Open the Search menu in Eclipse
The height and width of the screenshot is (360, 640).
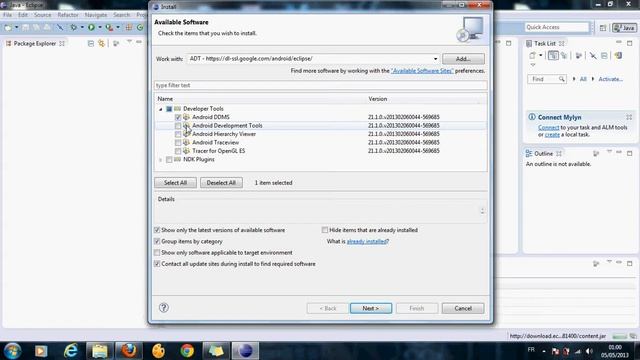(x=122, y=15)
